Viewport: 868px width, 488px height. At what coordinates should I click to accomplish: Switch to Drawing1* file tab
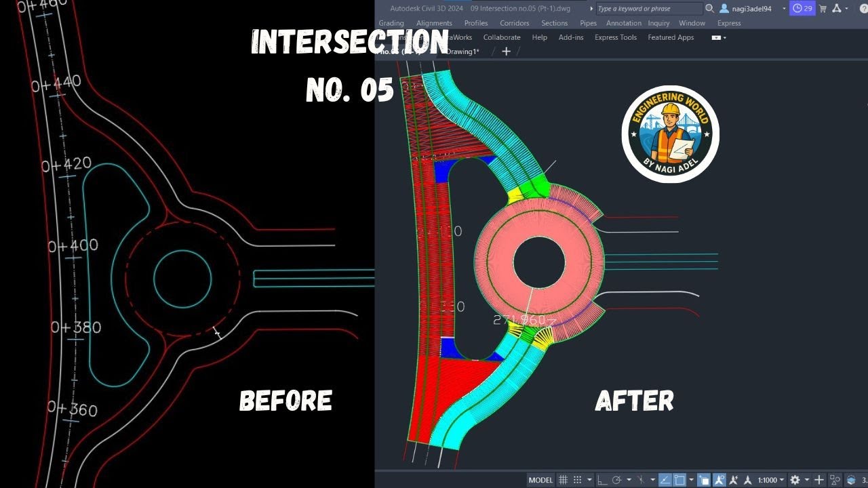[x=462, y=52]
